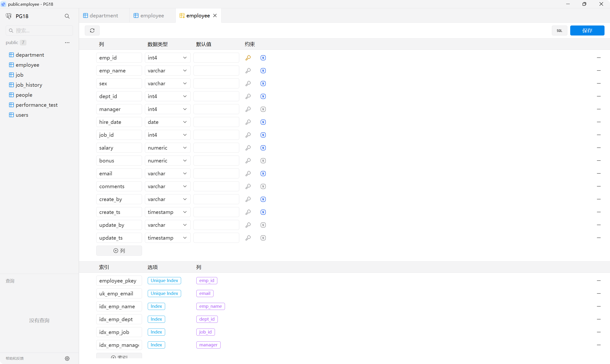Open the settings gear at bottom left
Screen dimensions: 610x364
click(x=67, y=358)
